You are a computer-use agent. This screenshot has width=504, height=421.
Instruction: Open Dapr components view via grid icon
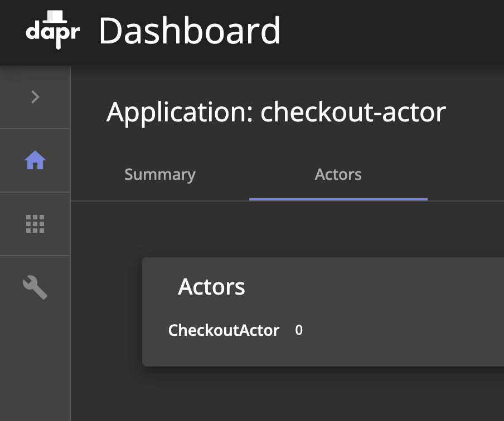(x=35, y=224)
